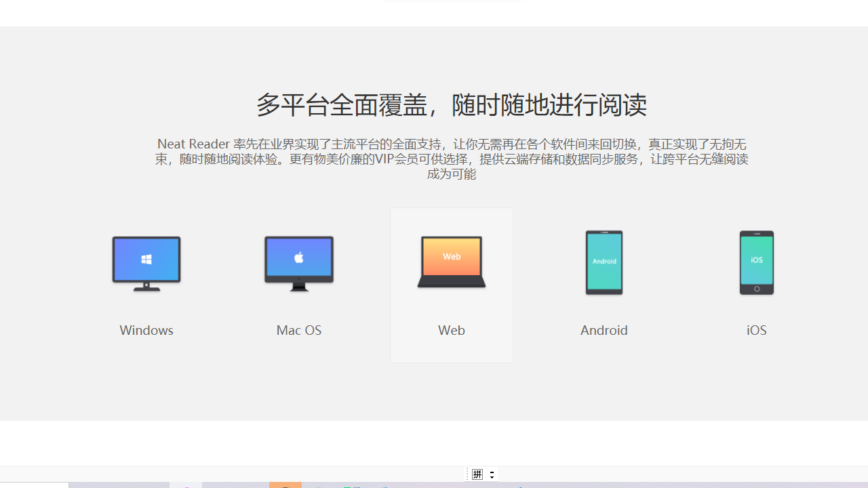Select the highlighted Web platform card
Screen dimensions: 868x488
(x=451, y=285)
